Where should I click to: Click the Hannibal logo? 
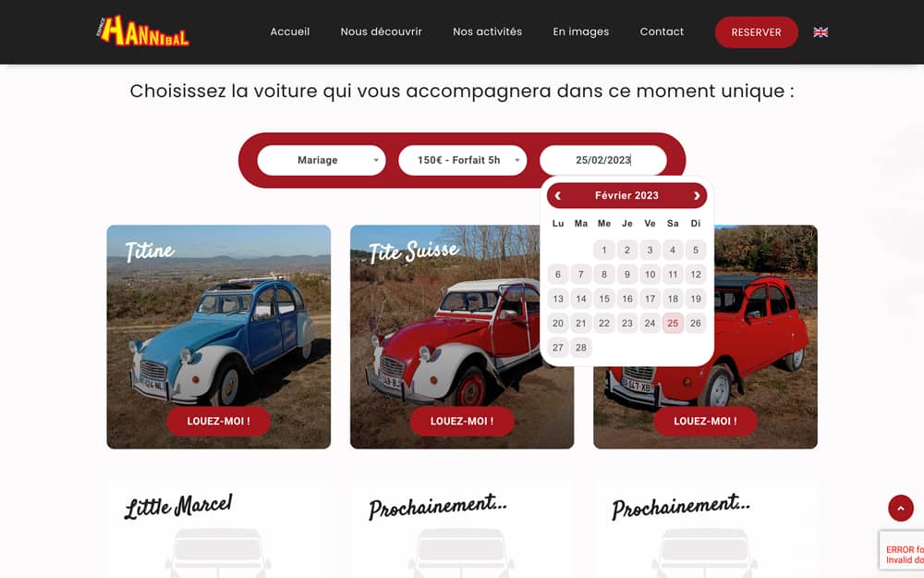142,31
